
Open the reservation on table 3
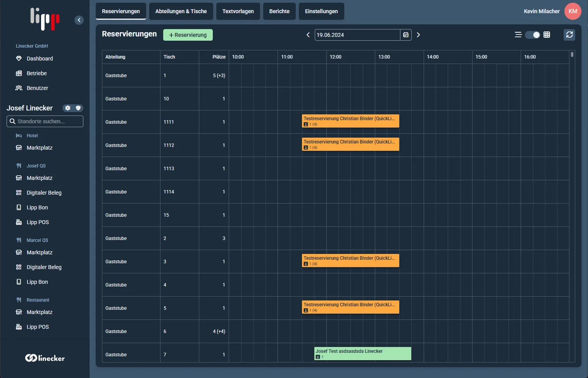pyautogui.click(x=350, y=261)
